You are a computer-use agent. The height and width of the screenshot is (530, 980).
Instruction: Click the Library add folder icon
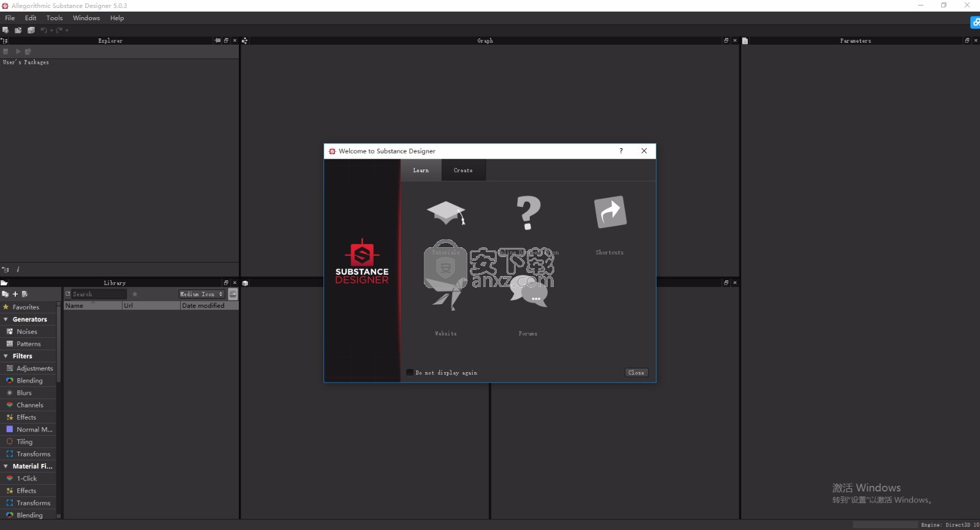pos(6,294)
